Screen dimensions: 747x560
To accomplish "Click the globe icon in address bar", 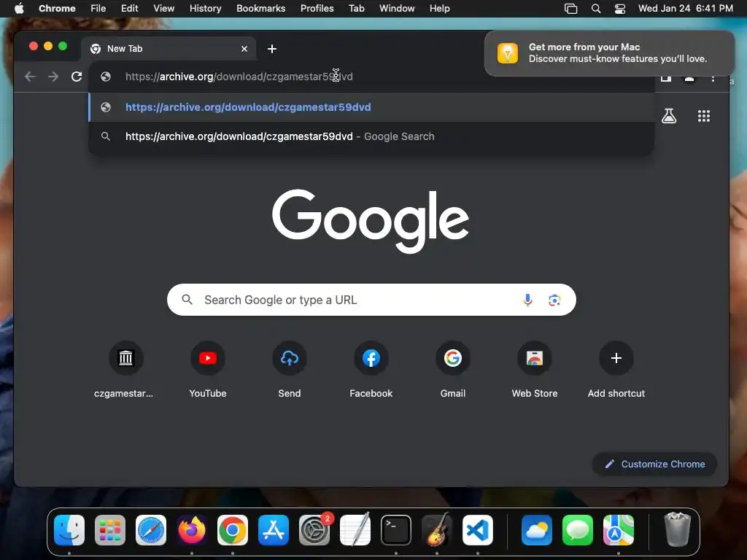I will pyautogui.click(x=106, y=76).
